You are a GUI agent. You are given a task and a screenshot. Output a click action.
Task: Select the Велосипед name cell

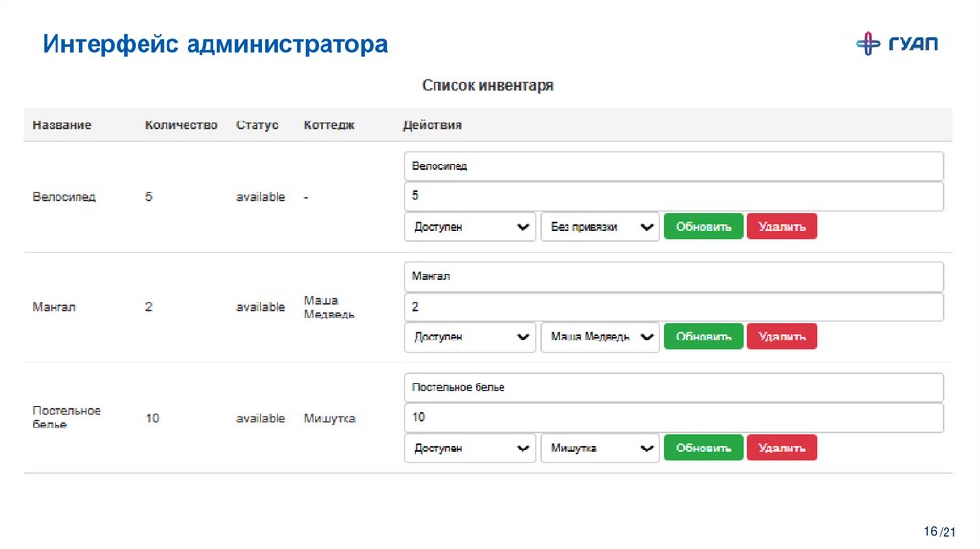point(64,197)
